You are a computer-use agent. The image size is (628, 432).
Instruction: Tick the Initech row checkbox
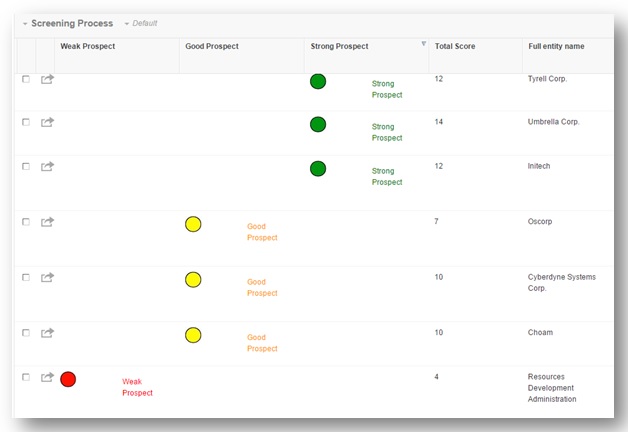(x=26, y=166)
